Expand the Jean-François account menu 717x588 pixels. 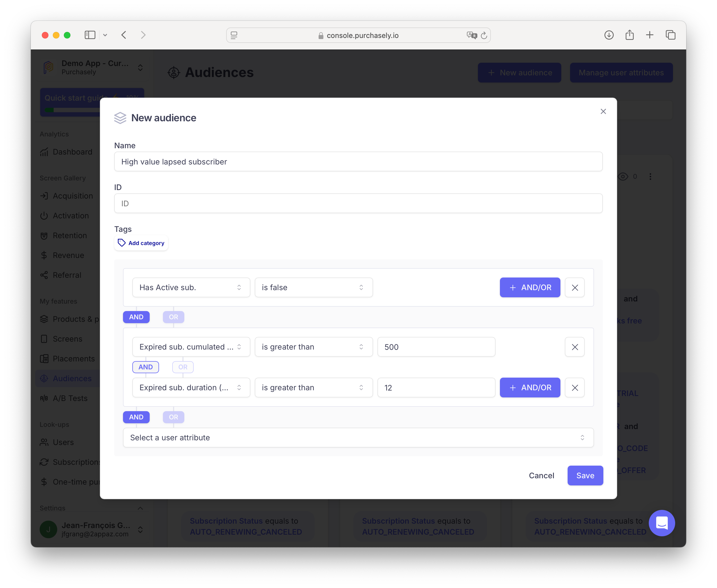tap(140, 529)
